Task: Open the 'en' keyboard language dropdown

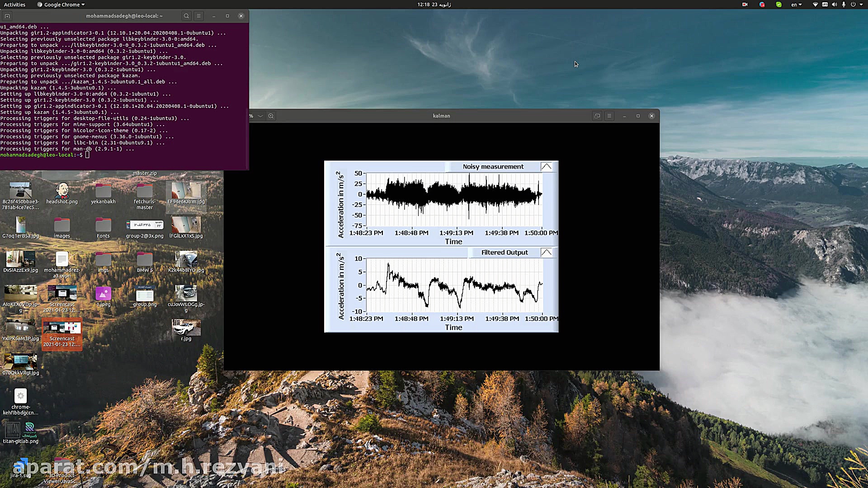Action: coord(796,5)
